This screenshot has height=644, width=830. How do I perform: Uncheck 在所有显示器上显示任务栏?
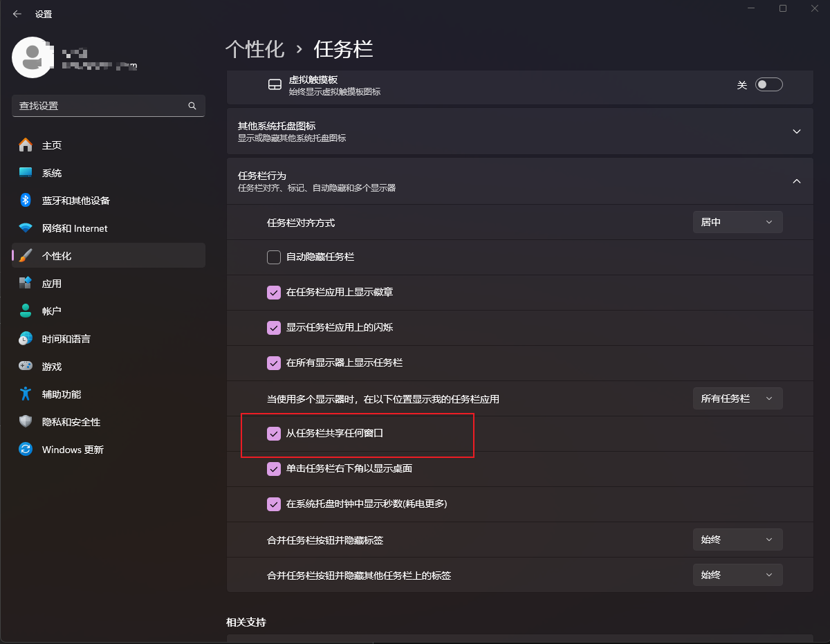pos(274,363)
